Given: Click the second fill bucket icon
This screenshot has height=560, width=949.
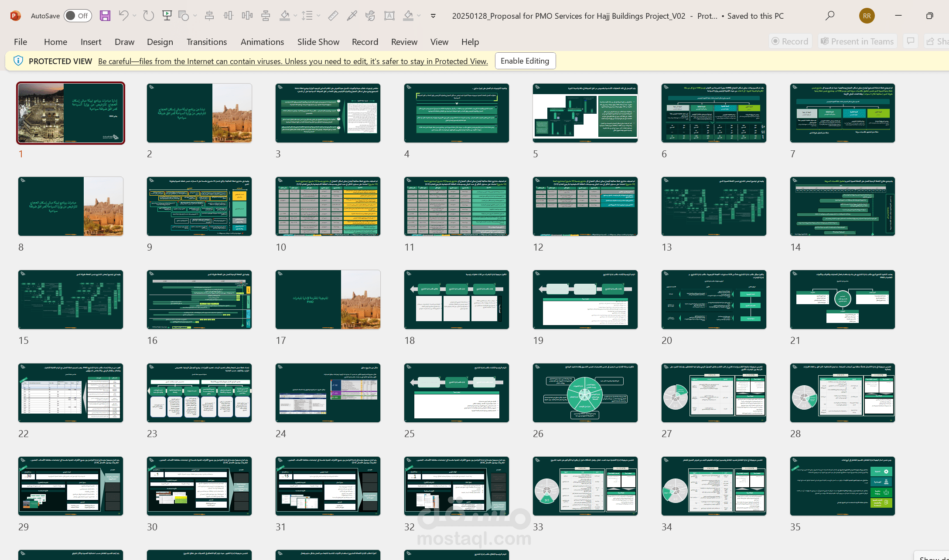Looking at the screenshot, I should (x=408, y=16).
